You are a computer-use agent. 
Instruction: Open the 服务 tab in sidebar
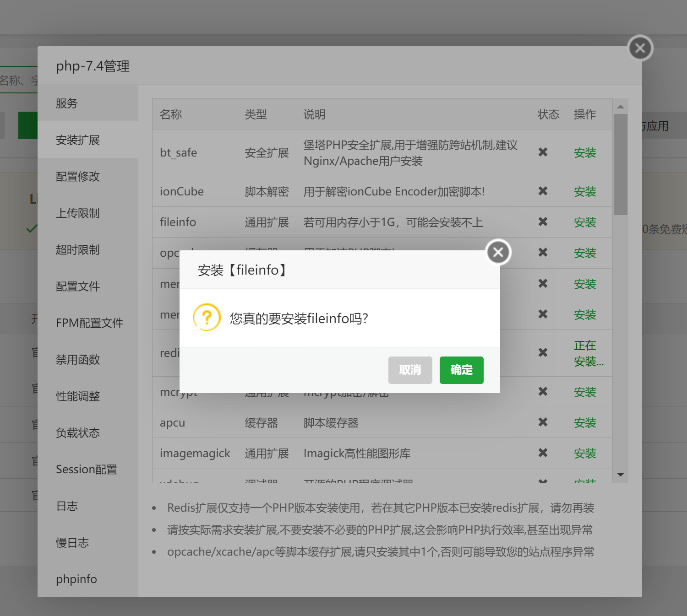click(x=67, y=103)
